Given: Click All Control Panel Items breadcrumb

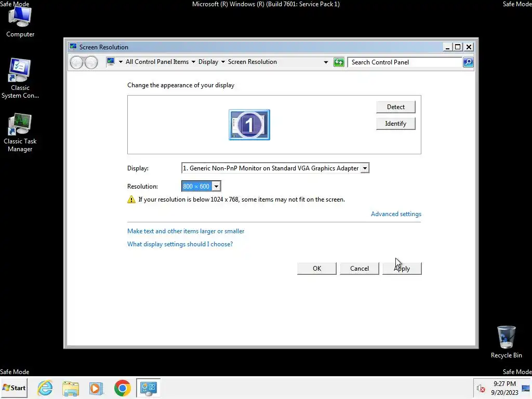Looking at the screenshot, I should (157, 62).
